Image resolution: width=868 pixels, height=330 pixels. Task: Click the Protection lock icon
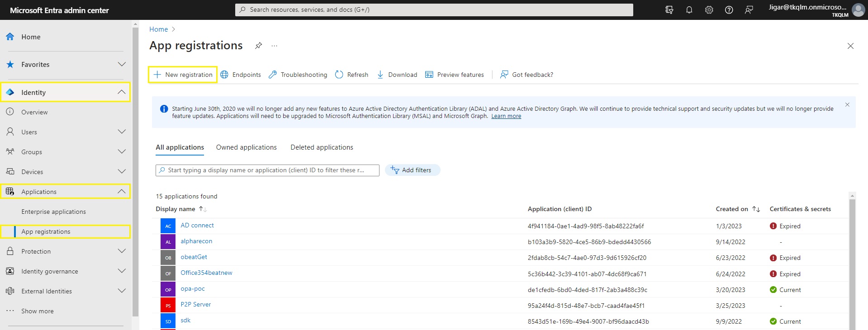click(x=10, y=251)
